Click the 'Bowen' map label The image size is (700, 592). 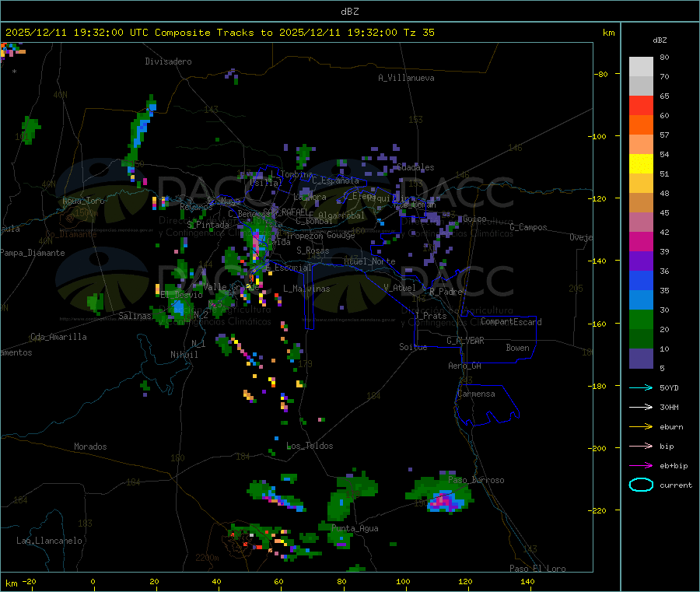tap(517, 348)
